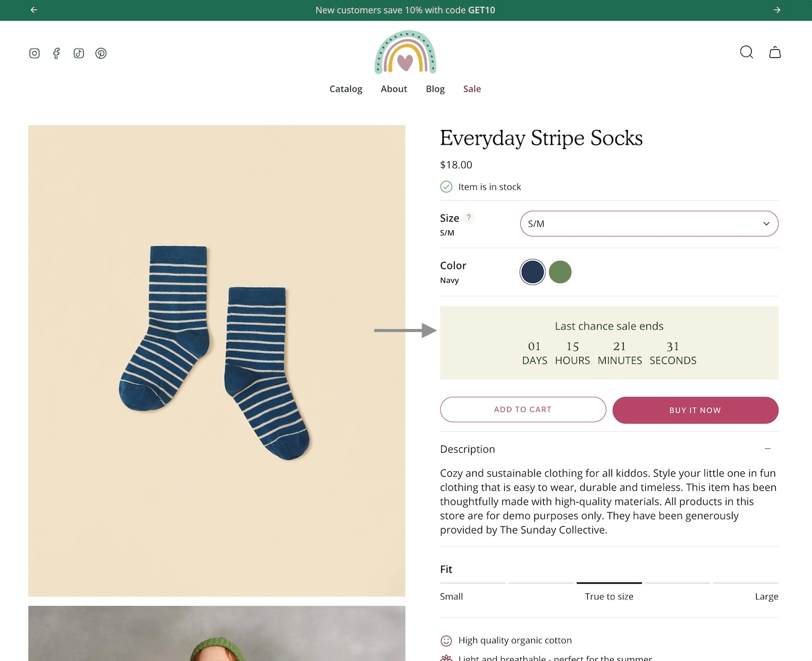812x661 pixels.
Task: Open the Pinterest social link
Action: [x=101, y=53]
